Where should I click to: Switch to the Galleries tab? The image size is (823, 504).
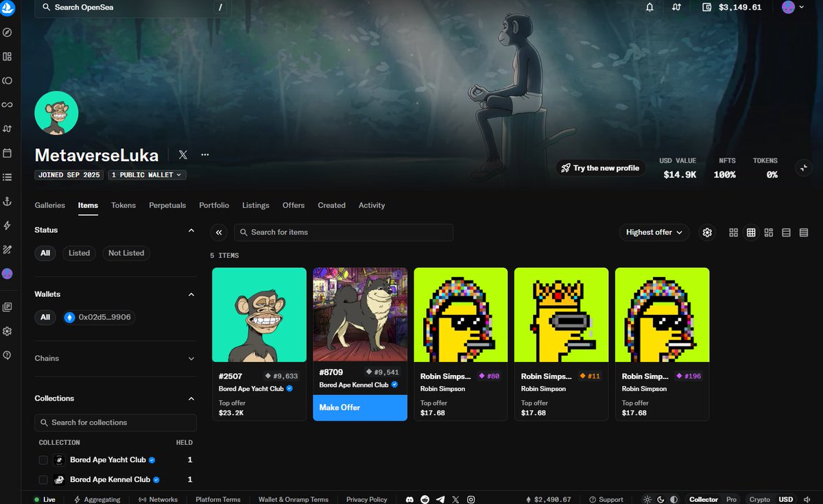point(50,205)
